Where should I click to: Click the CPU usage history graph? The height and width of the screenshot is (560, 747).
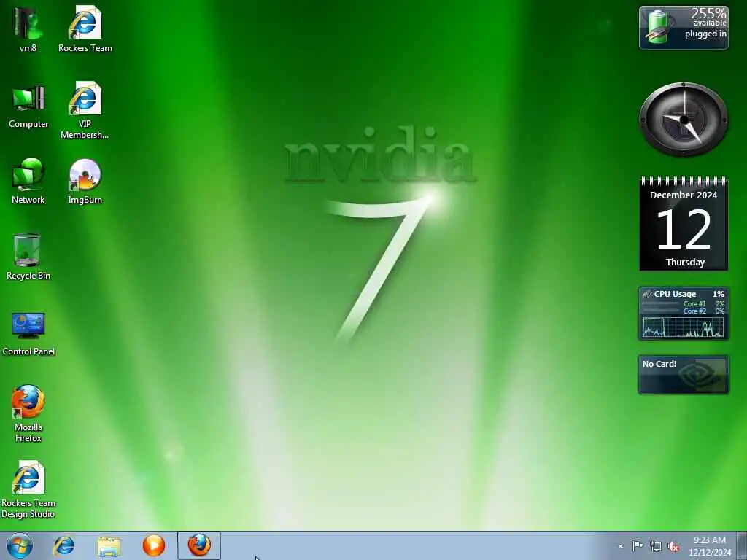pyautogui.click(x=683, y=327)
